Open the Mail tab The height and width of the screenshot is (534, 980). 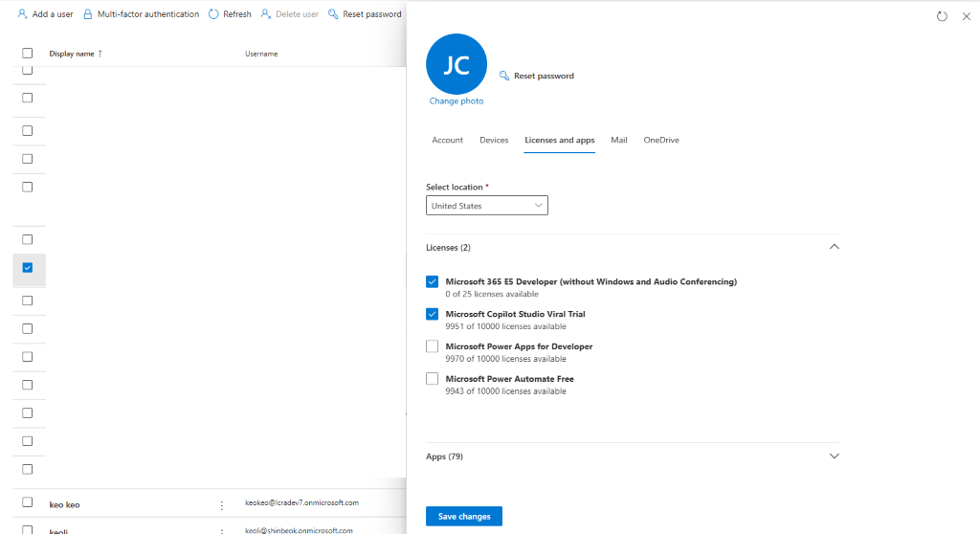[x=619, y=140]
